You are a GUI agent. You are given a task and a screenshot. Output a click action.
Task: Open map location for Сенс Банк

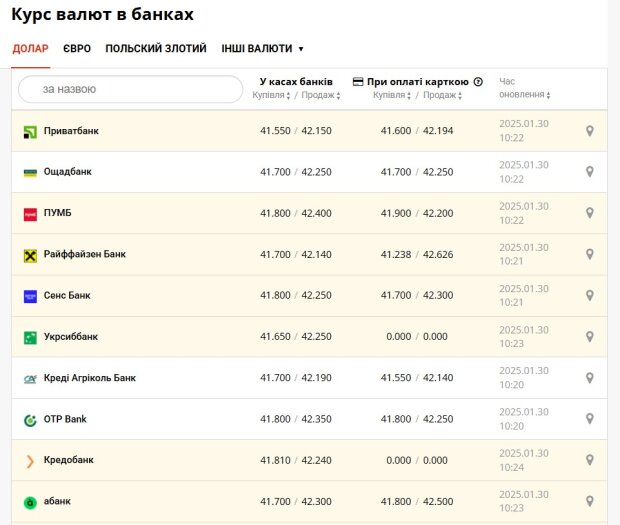pyautogui.click(x=589, y=295)
